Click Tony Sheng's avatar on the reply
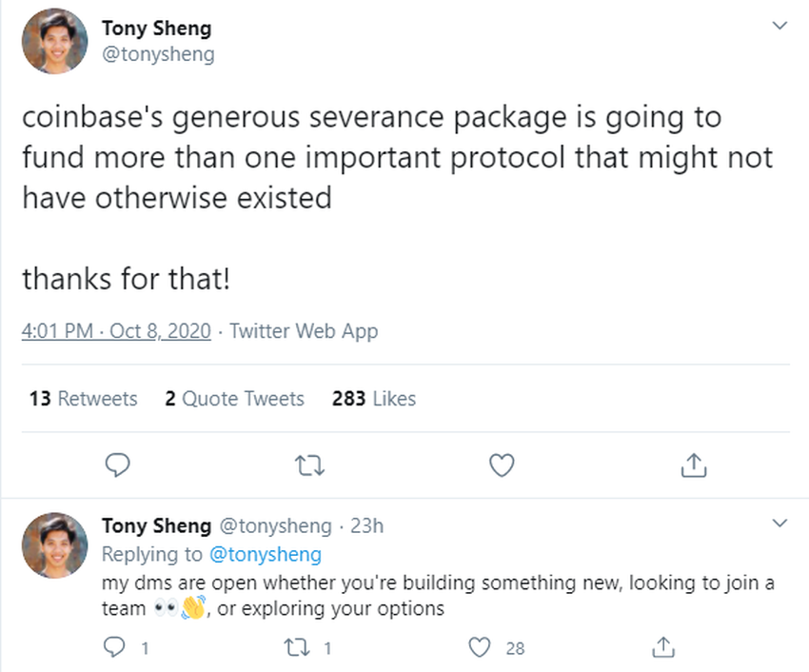Viewport: 809px width, 672px height. point(55,546)
